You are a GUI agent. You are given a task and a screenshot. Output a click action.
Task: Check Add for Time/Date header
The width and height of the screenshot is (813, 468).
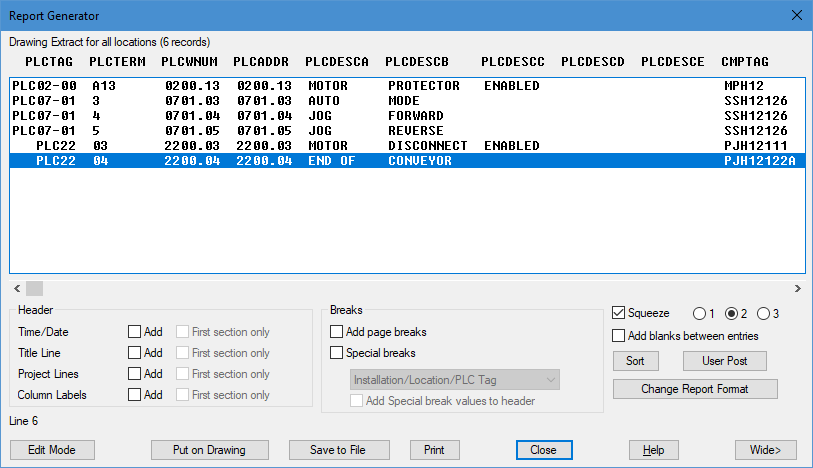[134, 332]
